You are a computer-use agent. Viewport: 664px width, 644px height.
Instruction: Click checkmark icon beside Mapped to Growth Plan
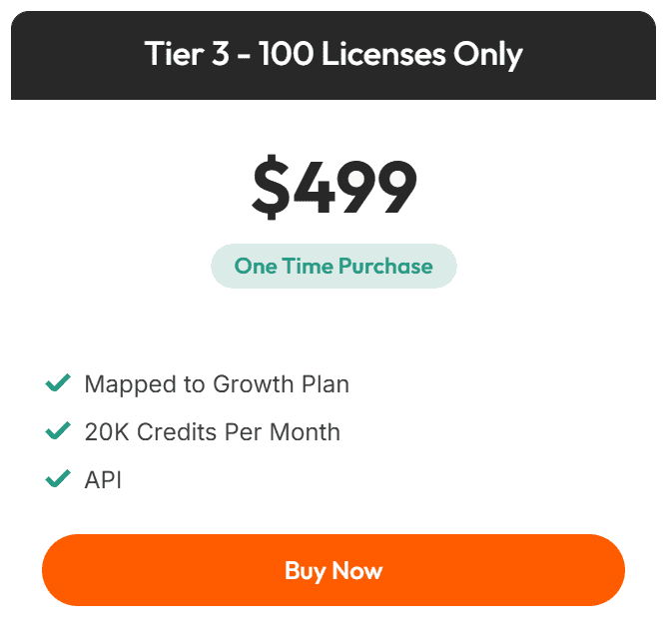pos(58,383)
